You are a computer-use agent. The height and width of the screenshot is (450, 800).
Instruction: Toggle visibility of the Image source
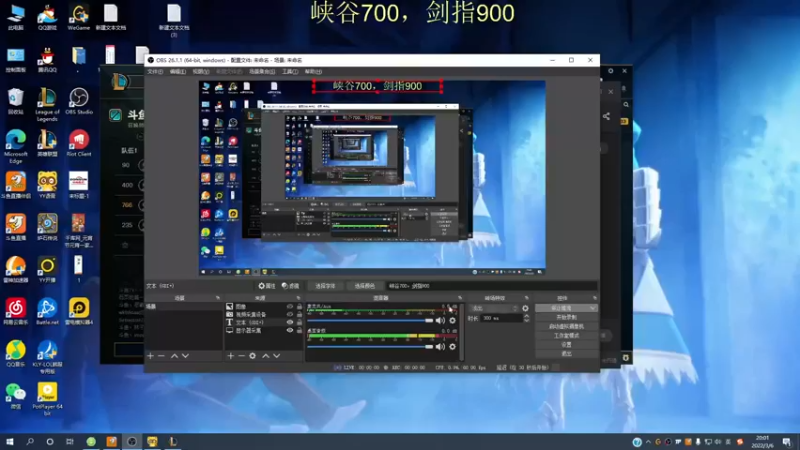click(290, 307)
